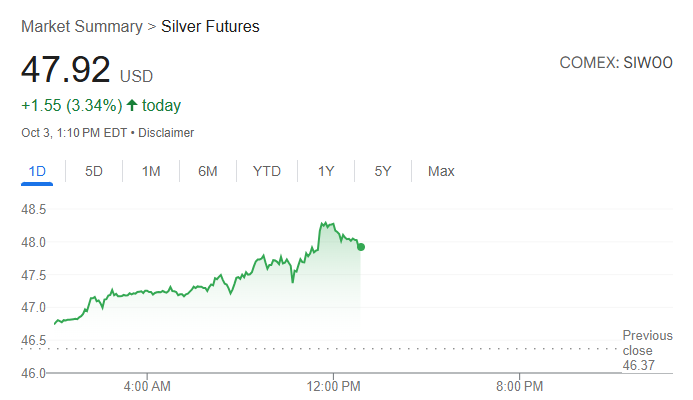The height and width of the screenshot is (400, 693).
Task: Click the 8:00 PM axis label
Action: click(519, 385)
